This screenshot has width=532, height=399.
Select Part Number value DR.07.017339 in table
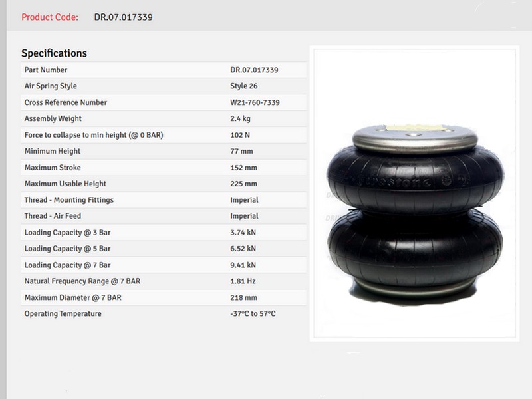point(254,70)
